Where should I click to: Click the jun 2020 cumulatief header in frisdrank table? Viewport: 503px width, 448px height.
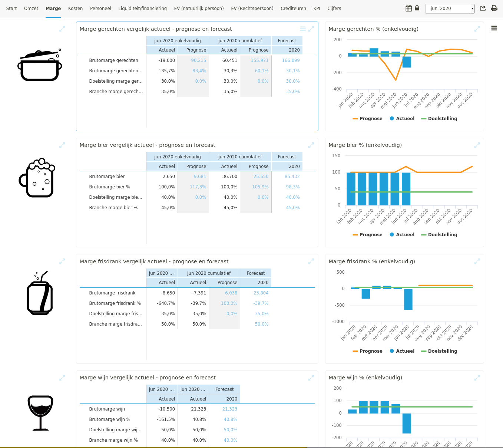pyautogui.click(x=209, y=273)
